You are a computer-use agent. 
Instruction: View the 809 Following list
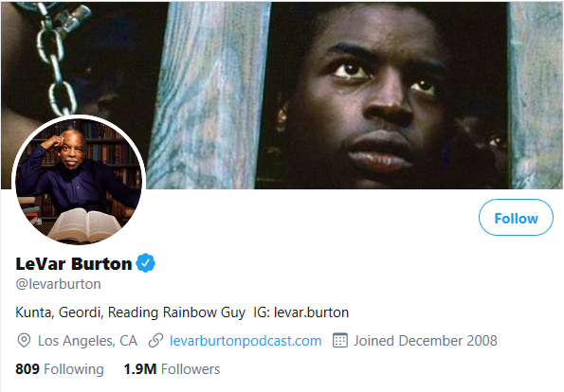[x=60, y=369]
